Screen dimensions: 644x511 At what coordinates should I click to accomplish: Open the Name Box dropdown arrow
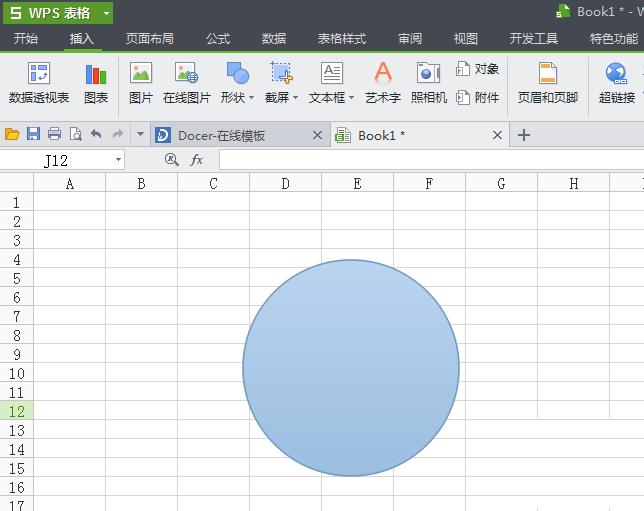click(118, 160)
